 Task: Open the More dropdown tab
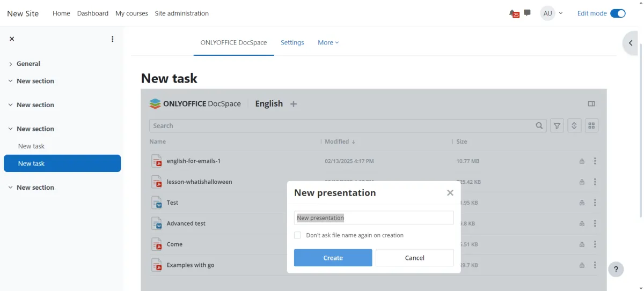(328, 43)
